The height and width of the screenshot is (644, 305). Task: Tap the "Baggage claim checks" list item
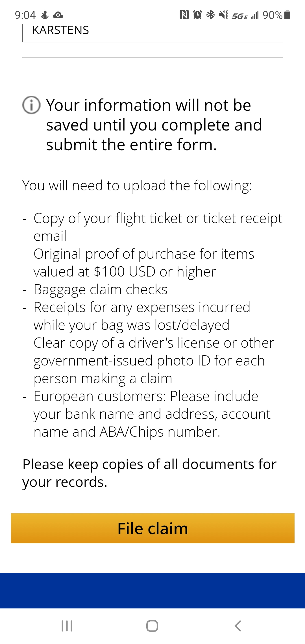pos(100,290)
